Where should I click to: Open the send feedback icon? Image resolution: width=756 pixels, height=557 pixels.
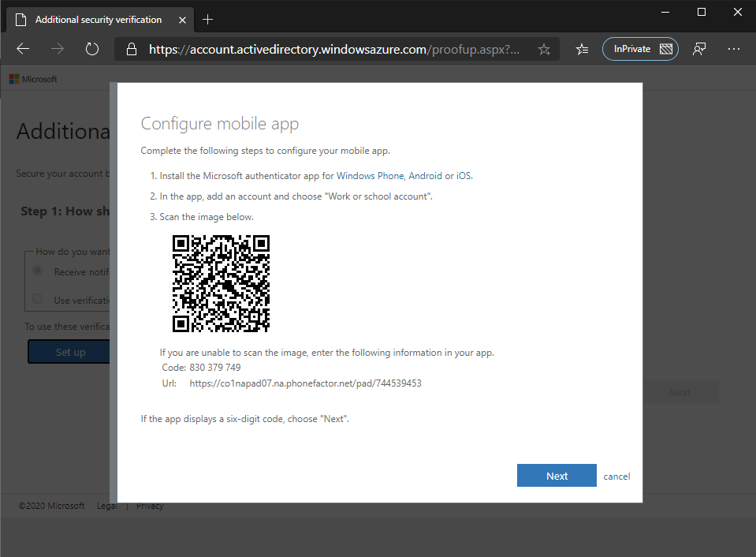point(699,49)
